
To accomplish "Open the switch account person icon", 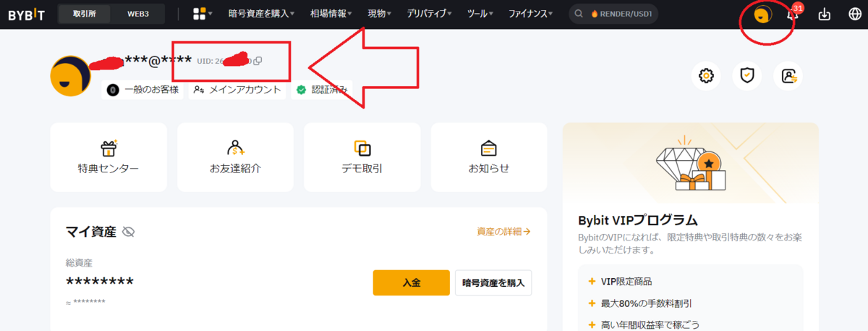I will tap(788, 75).
